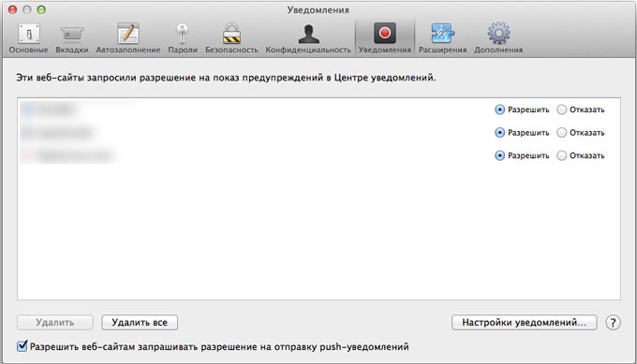Zoom the window with the green button
This screenshot has height=364, width=637.
click(x=41, y=9)
